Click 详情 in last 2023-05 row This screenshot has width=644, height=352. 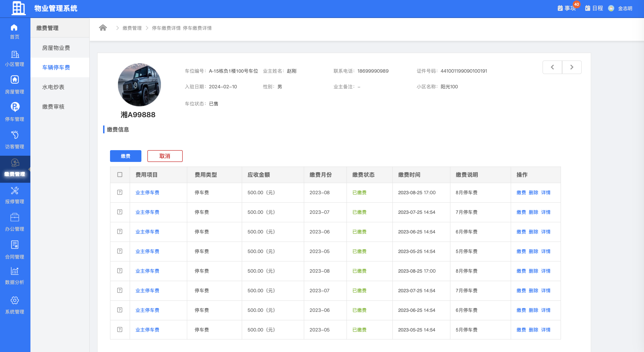click(546, 330)
